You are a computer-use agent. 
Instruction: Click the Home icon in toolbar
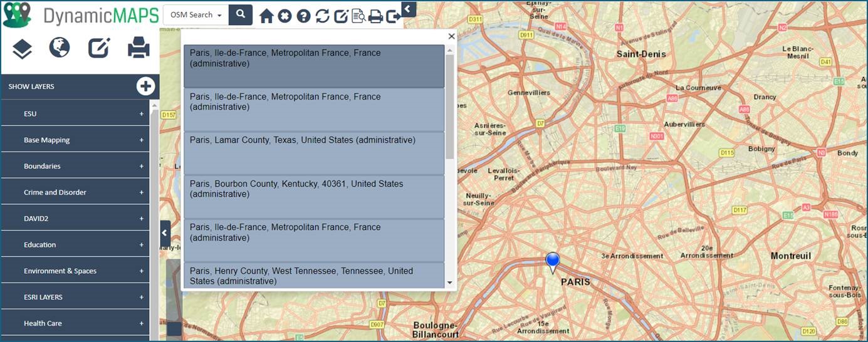click(x=266, y=16)
